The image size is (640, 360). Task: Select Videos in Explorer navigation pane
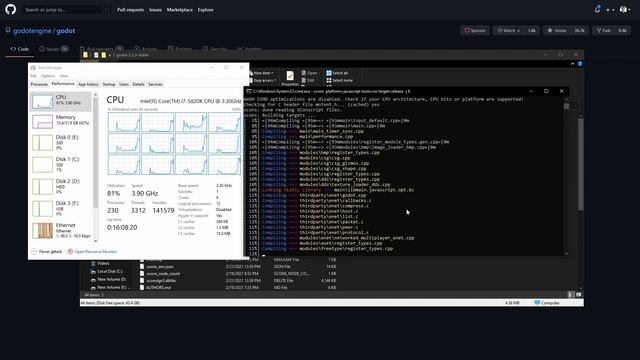click(x=100, y=263)
